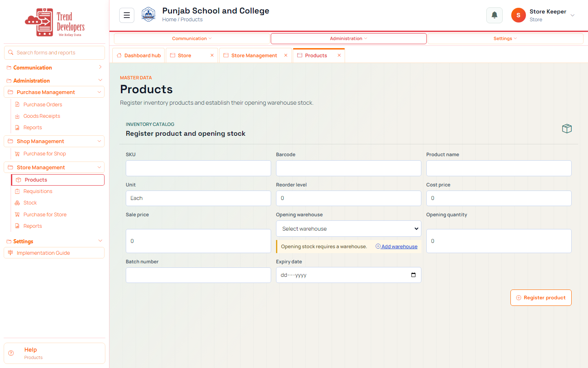Click the Purchase for Store cart icon
588x368 pixels.
pos(17,215)
